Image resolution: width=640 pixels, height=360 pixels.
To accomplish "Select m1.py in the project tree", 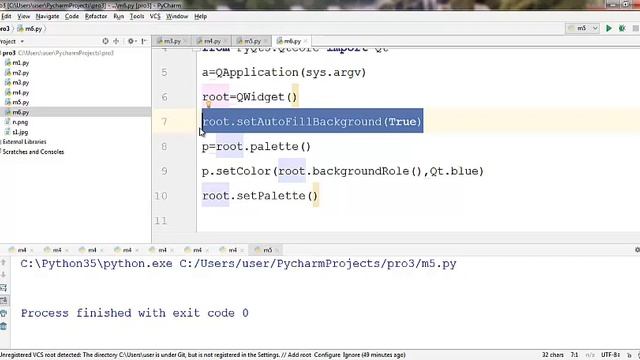I will [x=20, y=63].
